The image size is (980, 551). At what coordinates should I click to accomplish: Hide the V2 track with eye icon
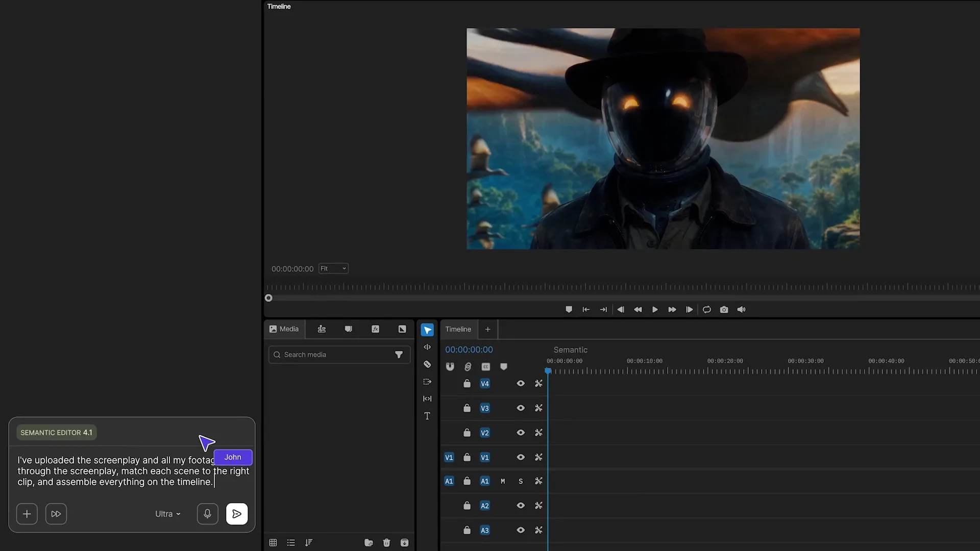pos(521,433)
